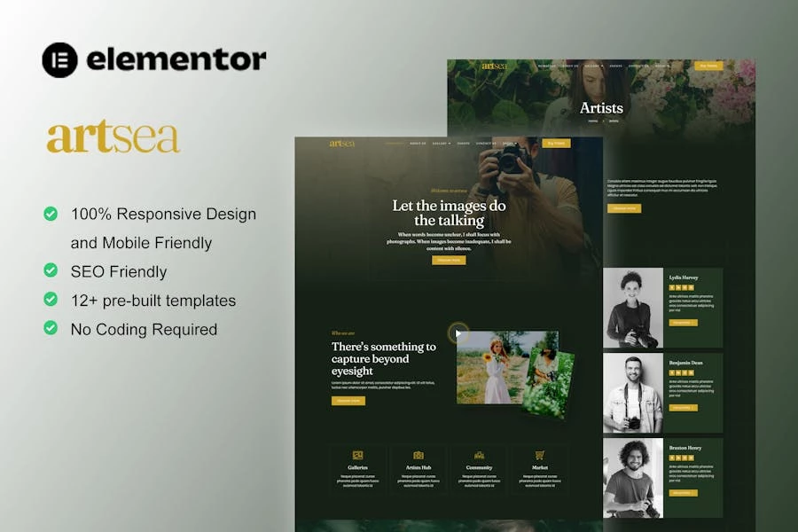Expand the Gallery menu on the Artists page

coord(593,66)
